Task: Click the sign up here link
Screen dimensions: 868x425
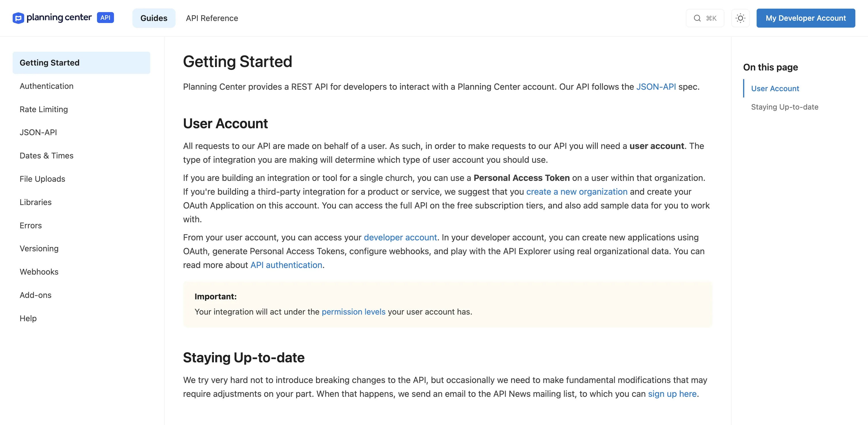Action: coord(672,394)
